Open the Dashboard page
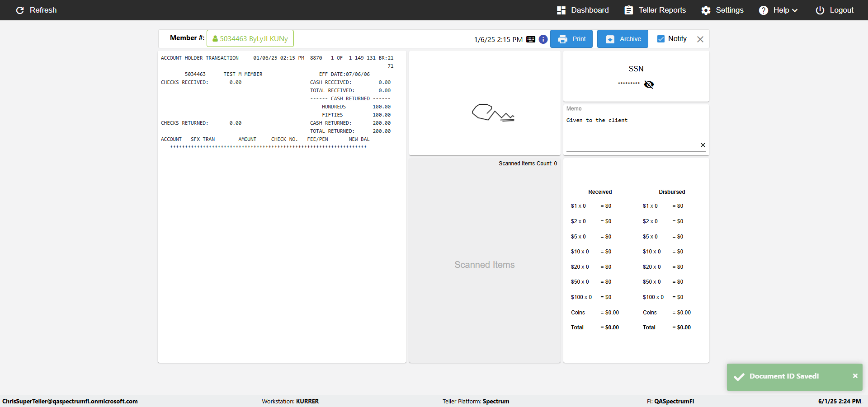868x407 pixels. point(583,10)
